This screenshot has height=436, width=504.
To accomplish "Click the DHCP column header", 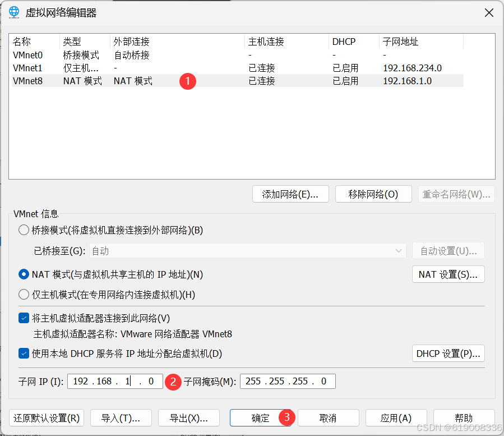I will 354,42.
